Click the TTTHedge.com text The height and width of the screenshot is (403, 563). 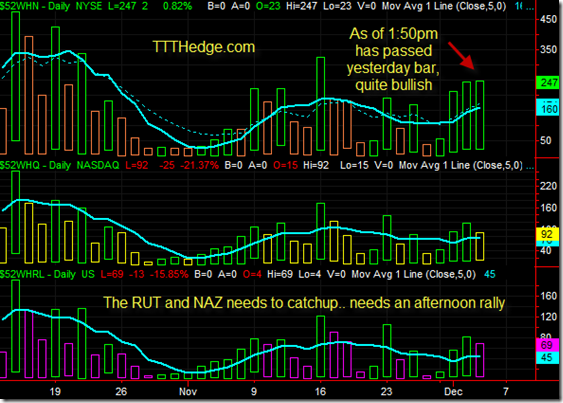[x=204, y=47]
